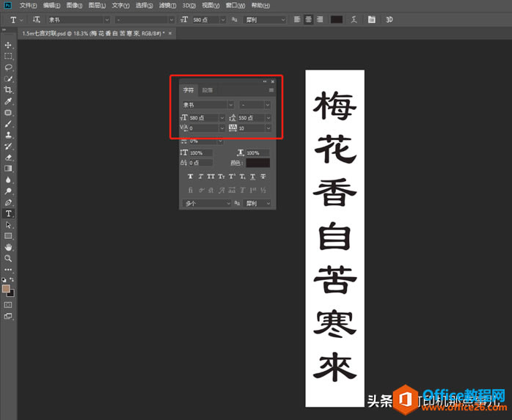Select the Pen tool
512x420 pixels.
[8, 202]
